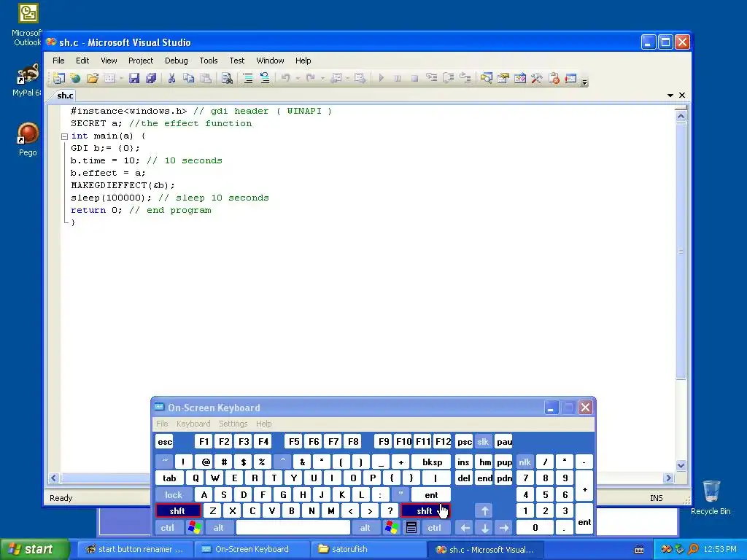Viewport: 747px width, 560px height.
Task: Open the Tools menu in Visual Studio
Action: tap(208, 61)
